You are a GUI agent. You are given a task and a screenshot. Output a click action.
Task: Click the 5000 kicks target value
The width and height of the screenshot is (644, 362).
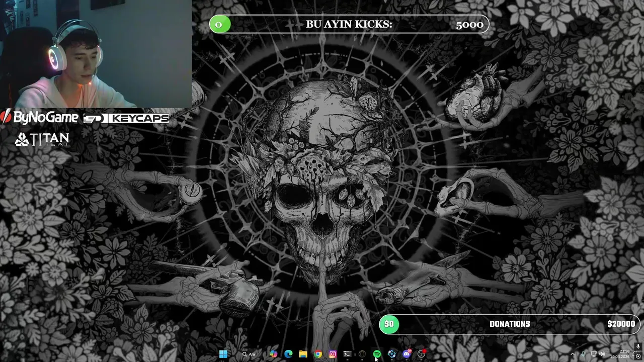click(469, 25)
